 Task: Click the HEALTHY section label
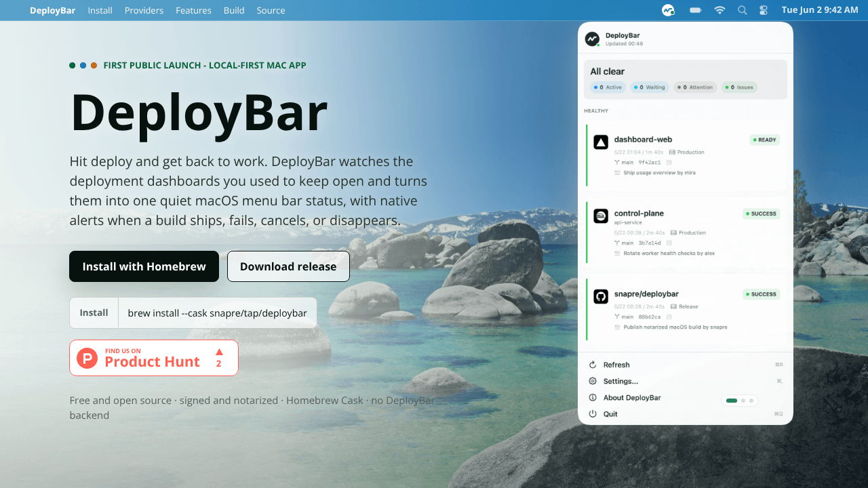click(596, 110)
